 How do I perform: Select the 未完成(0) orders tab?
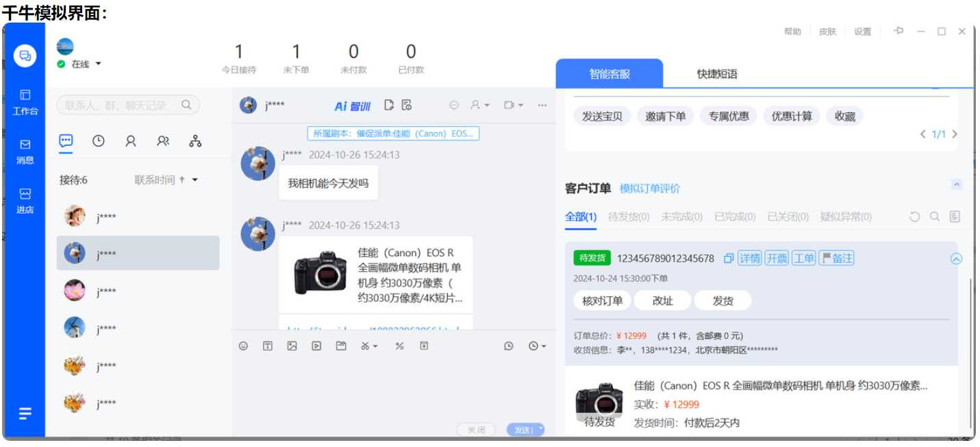coord(681,216)
